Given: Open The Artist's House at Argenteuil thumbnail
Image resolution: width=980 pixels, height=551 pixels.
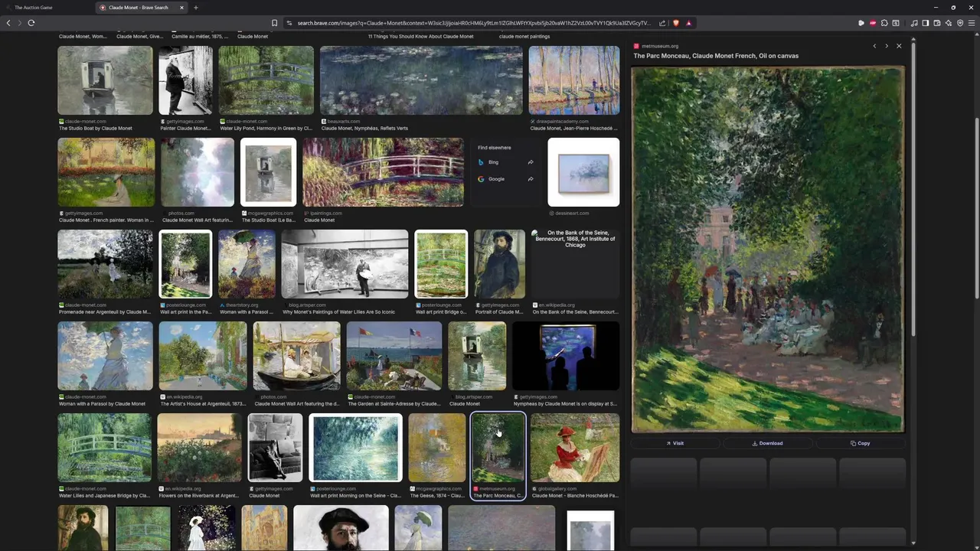Looking at the screenshot, I should click(203, 356).
